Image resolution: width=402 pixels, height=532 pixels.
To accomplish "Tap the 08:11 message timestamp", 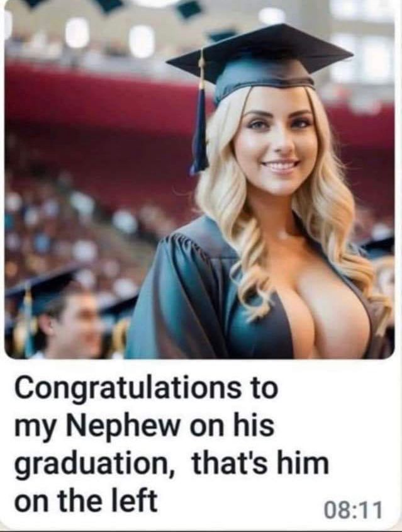I will click(x=353, y=511).
